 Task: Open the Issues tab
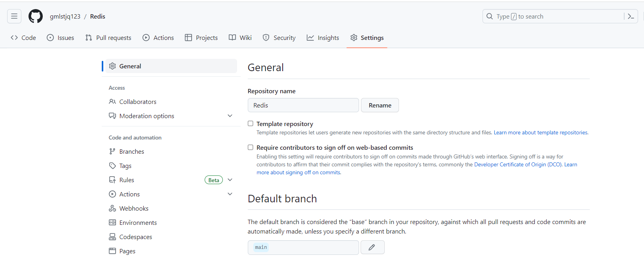(61, 38)
